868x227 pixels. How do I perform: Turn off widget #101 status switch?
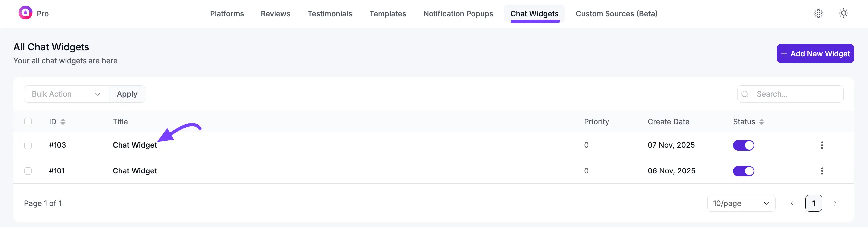click(743, 171)
